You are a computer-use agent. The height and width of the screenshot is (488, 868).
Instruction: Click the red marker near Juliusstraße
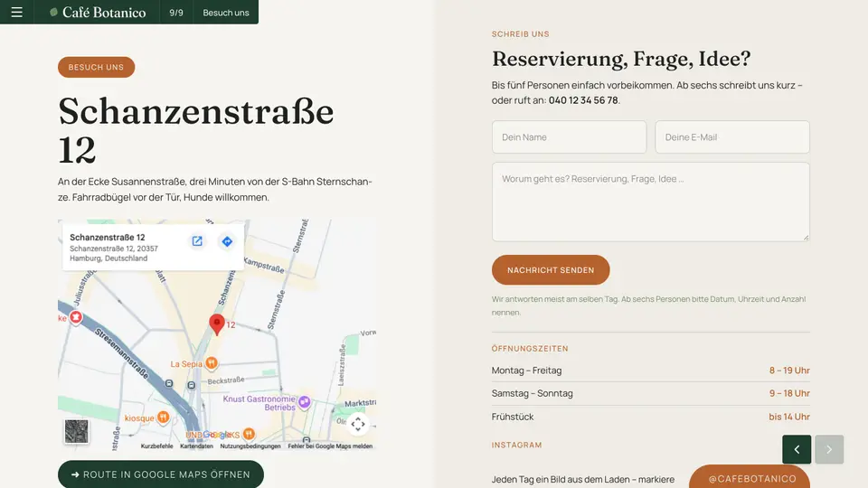pos(76,317)
